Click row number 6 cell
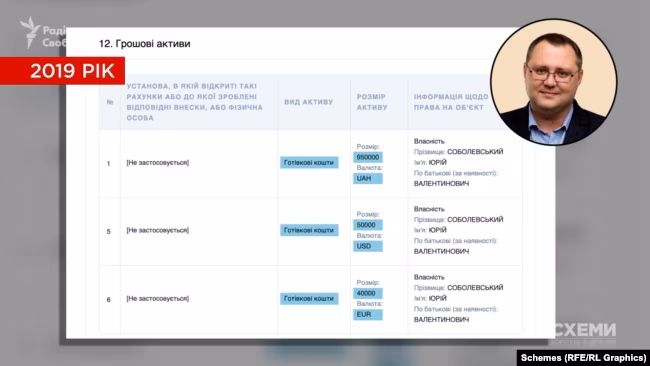Viewport: 650px width, 366px height. tap(109, 300)
